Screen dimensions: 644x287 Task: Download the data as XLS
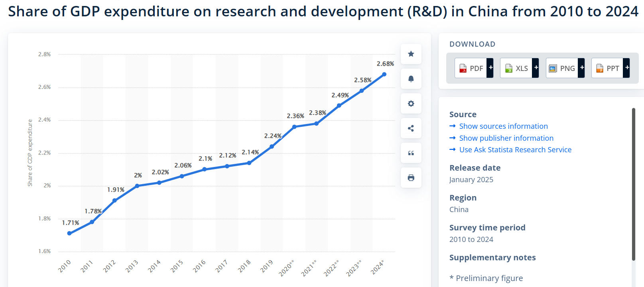click(x=516, y=68)
